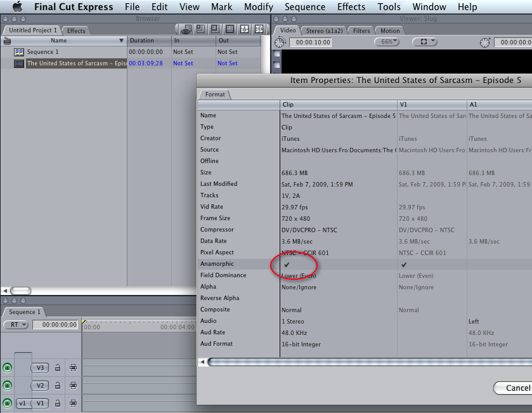Viewport: 532px width, 413px height.
Task: Click the Viewer duration field 00:00:10:00
Action: (x=311, y=43)
